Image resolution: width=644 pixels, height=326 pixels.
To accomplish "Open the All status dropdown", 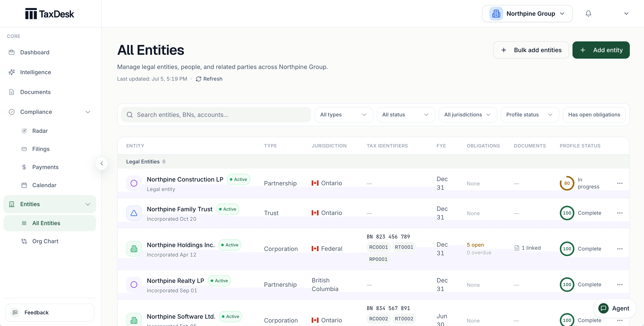I will click(x=406, y=115).
